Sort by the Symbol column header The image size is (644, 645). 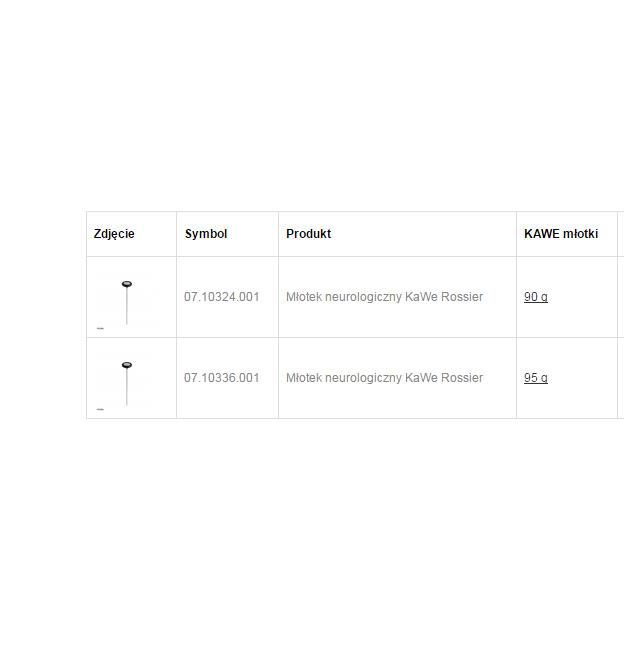tap(206, 234)
